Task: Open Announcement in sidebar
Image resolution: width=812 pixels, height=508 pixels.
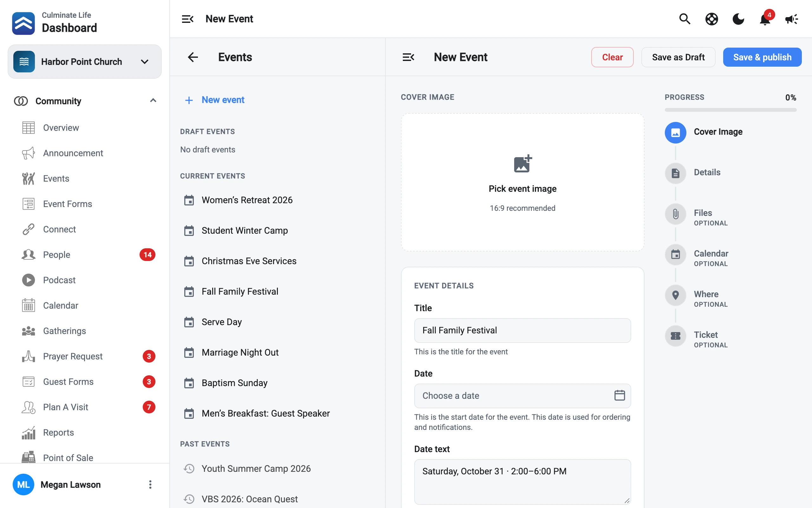Action: (85, 153)
